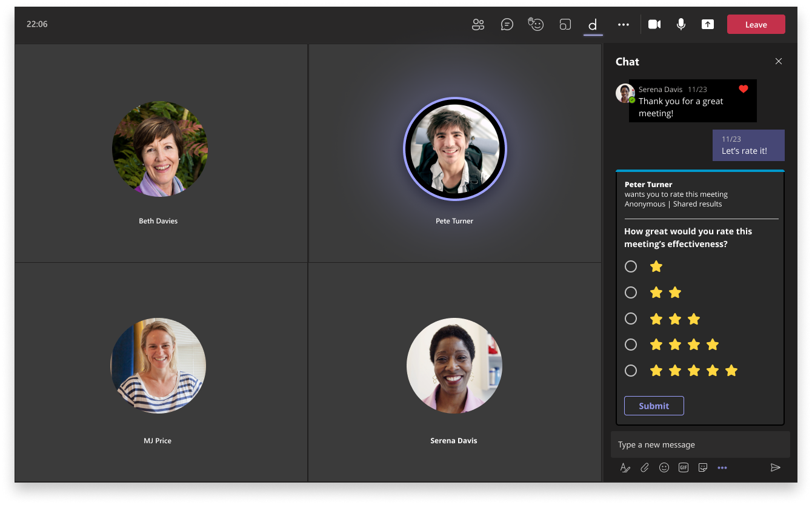Open the text Format options icon
The height and width of the screenshot is (505, 812).
(x=625, y=467)
